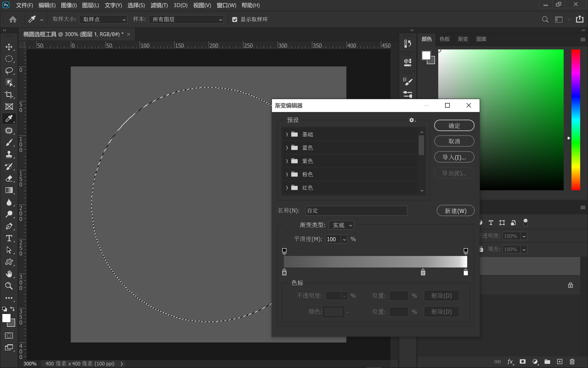Image resolution: width=588 pixels, height=368 pixels.
Task: Select the left opacity stop above gradient
Action: pyautogui.click(x=284, y=251)
